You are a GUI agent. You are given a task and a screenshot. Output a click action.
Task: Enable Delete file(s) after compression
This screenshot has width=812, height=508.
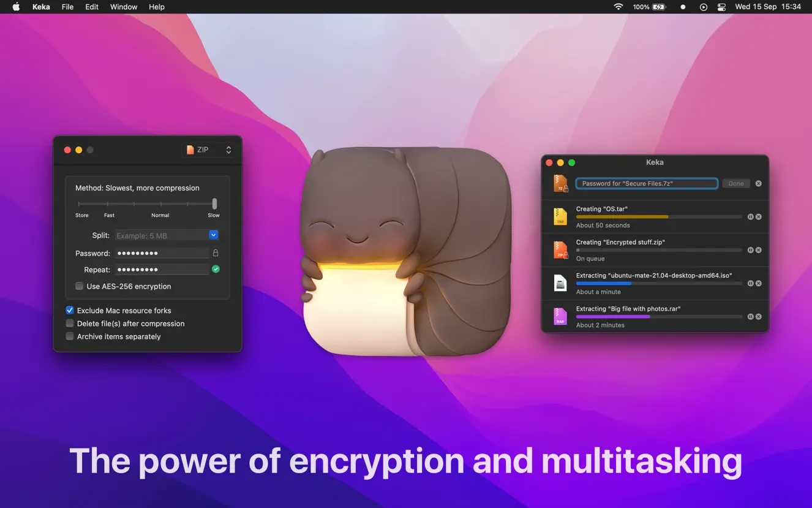(x=70, y=323)
